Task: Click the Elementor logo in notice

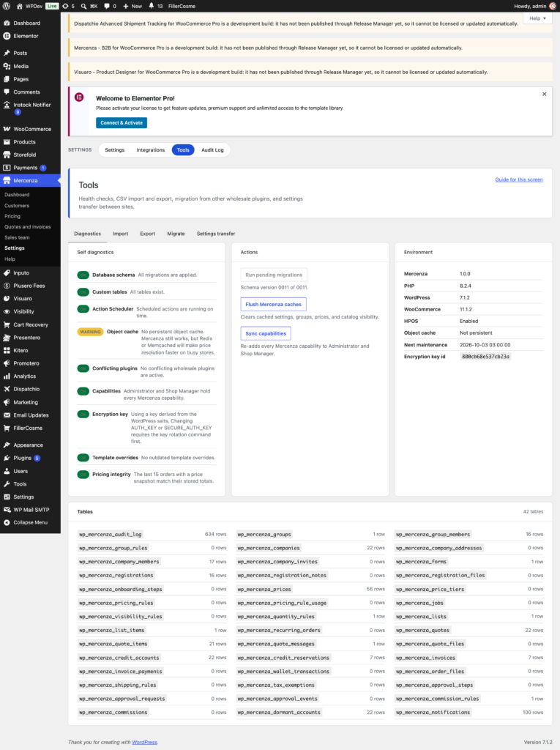Action: [x=79, y=97]
